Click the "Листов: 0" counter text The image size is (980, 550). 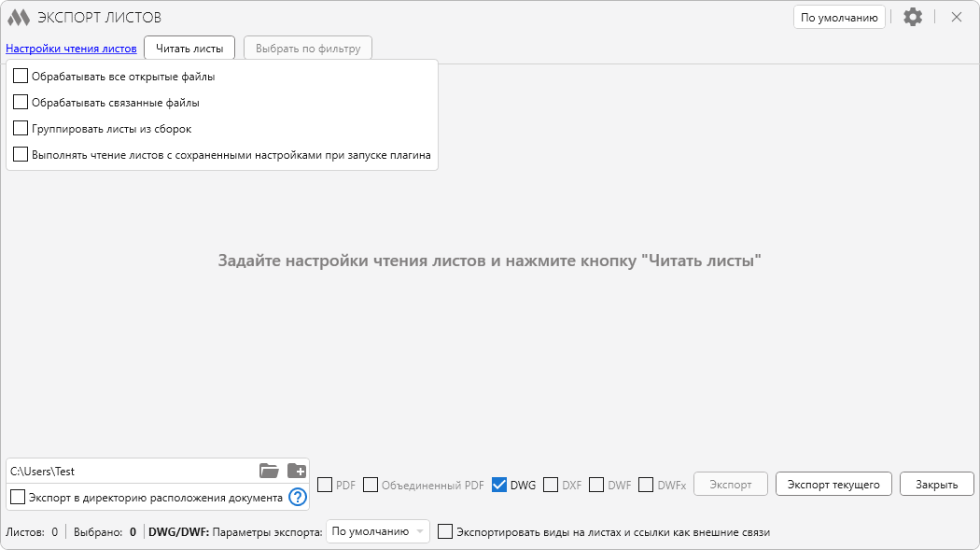pos(32,532)
